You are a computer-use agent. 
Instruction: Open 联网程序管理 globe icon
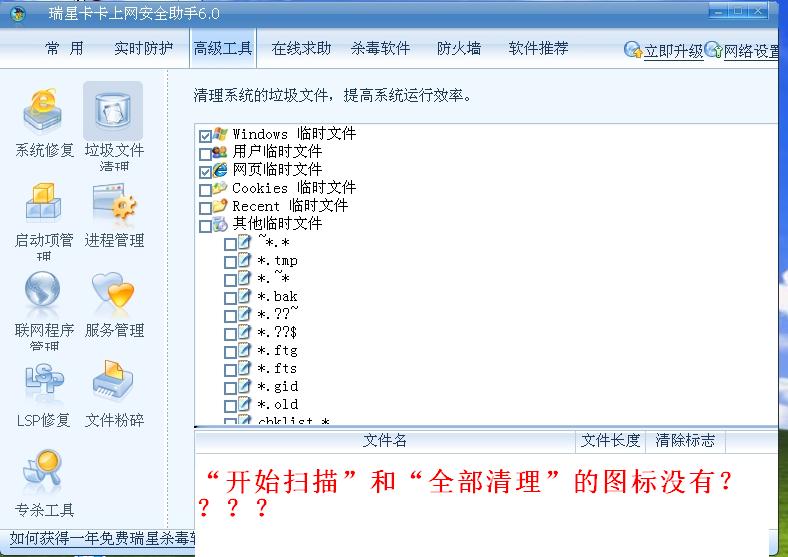(43, 291)
